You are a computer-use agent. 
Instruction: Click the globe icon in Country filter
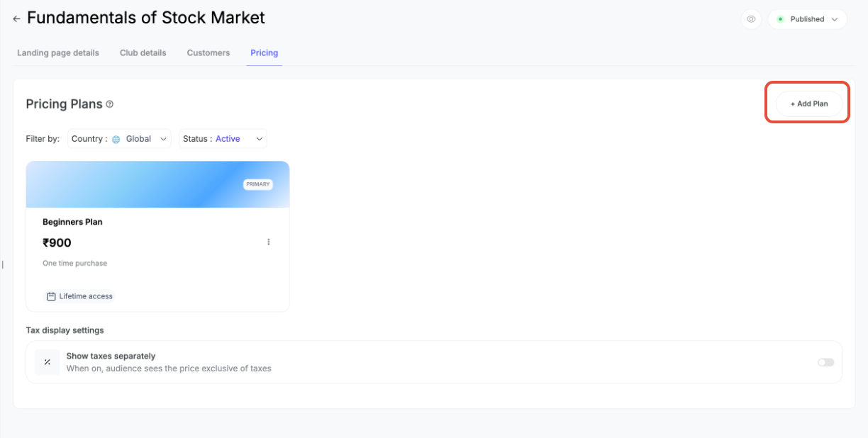pos(116,140)
